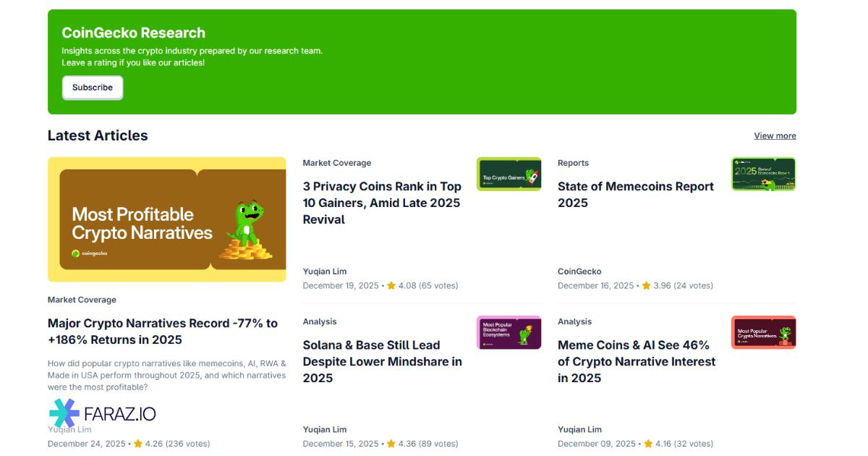Select the Reports category label
The image size is (868, 456).
(x=573, y=164)
